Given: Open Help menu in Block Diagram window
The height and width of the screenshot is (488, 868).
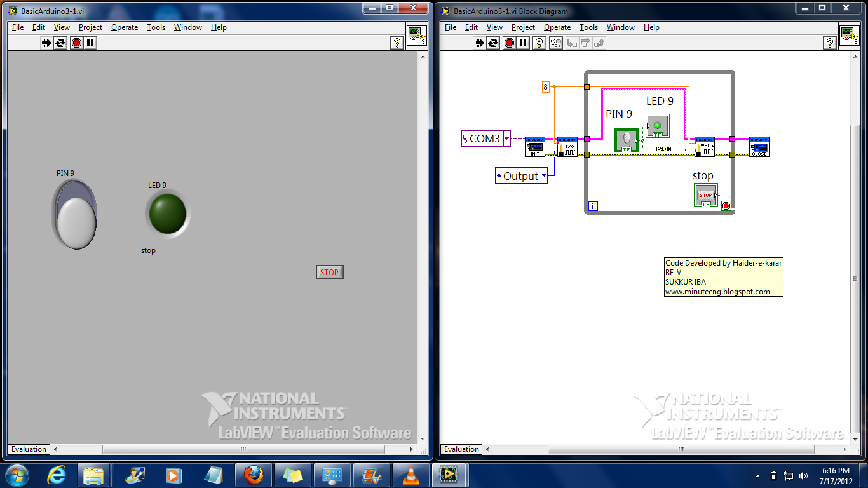Looking at the screenshot, I should pyautogui.click(x=651, y=27).
